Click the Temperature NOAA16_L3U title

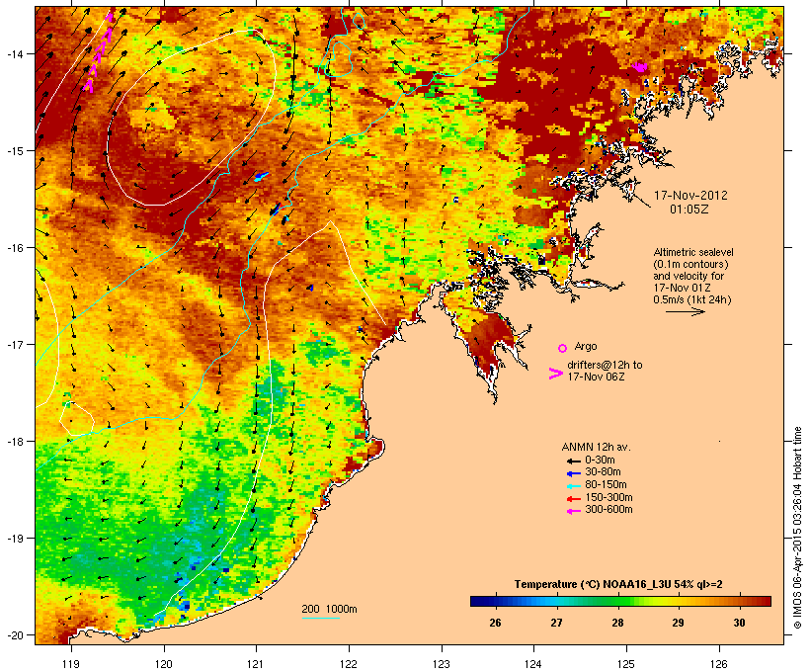click(618, 584)
